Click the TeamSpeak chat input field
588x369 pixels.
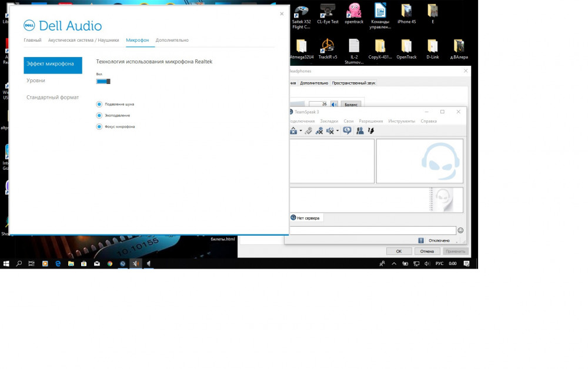tap(372, 230)
